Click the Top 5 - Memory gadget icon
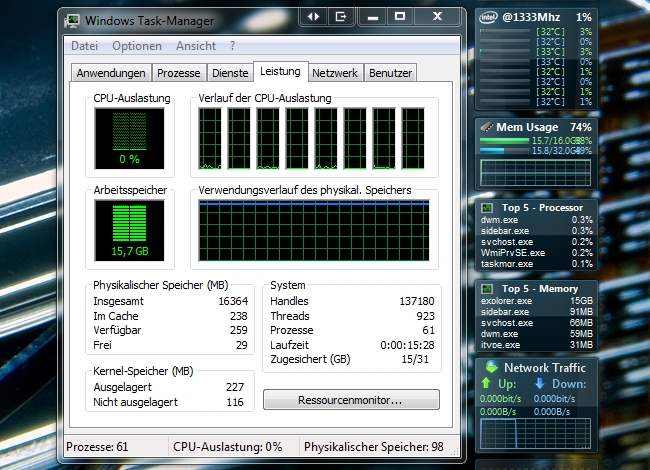This screenshot has width=650, height=470. coord(487,288)
